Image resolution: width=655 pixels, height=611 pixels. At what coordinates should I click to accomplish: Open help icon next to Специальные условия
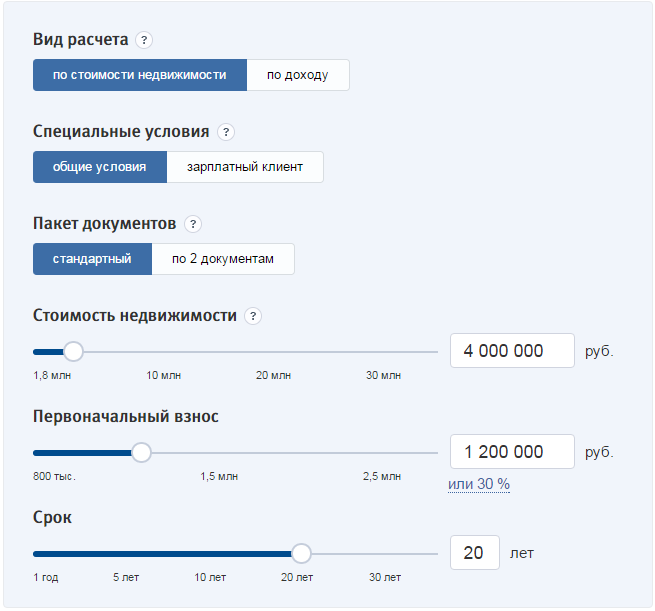click(226, 132)
